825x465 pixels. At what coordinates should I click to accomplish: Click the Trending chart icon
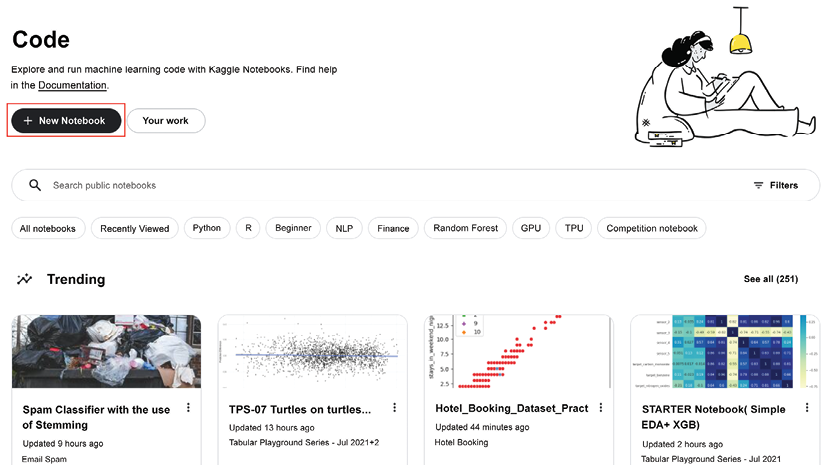(x=24, y=279)
